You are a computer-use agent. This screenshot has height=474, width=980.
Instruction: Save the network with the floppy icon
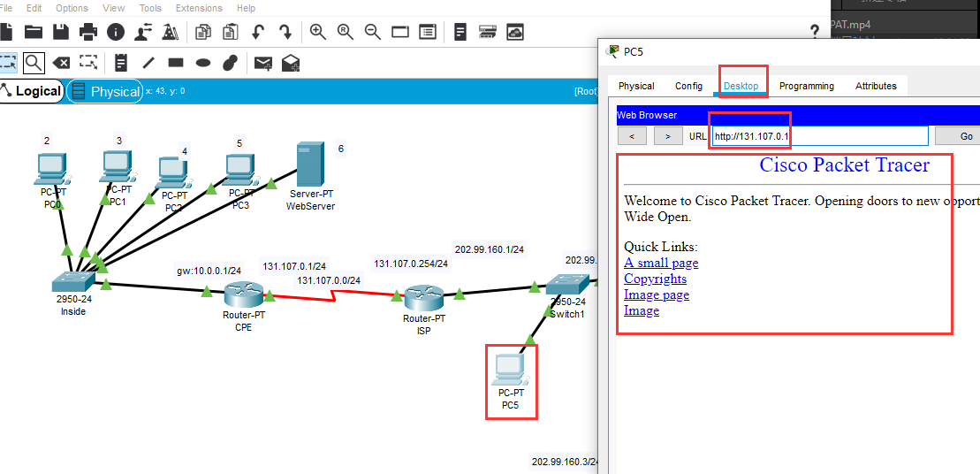point(61,32)
